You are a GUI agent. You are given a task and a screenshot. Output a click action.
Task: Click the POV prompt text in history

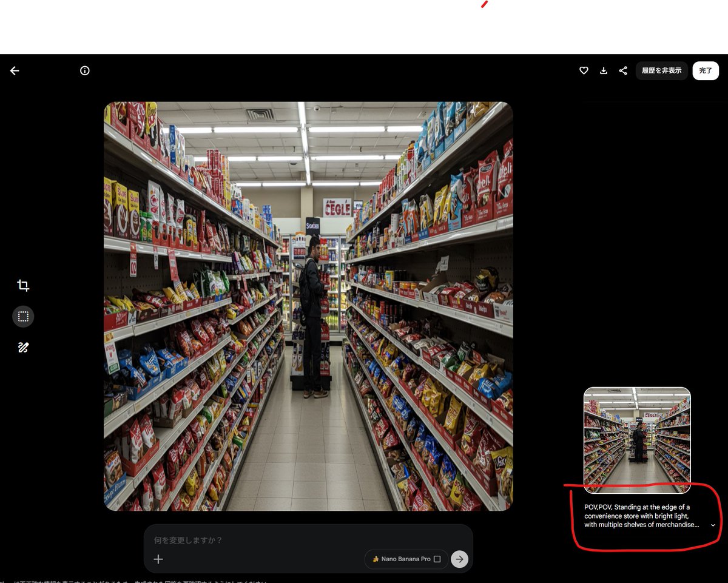pyautogui.click(x=641, y=516)
